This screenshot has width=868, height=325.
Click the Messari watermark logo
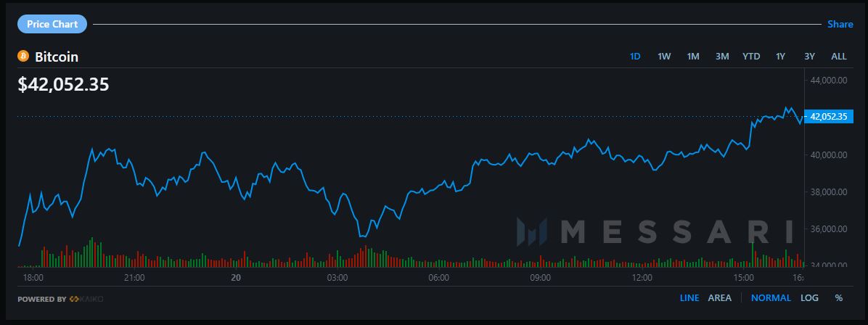[652, 231]
